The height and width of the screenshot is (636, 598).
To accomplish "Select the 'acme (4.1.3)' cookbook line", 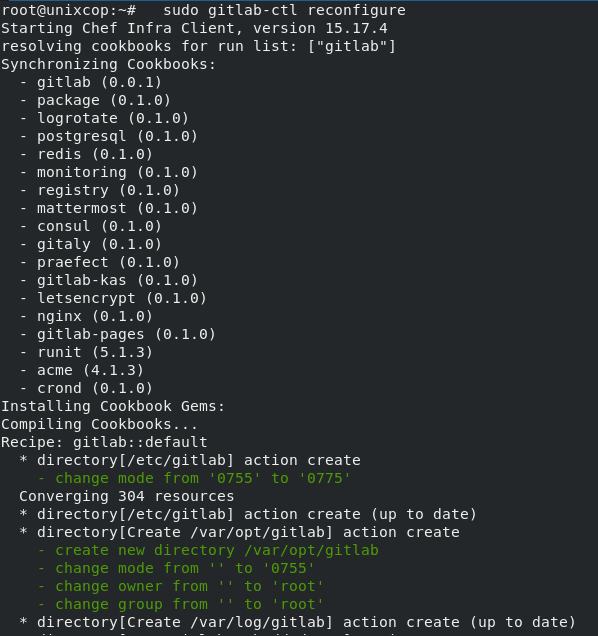I will pos(90,370).
